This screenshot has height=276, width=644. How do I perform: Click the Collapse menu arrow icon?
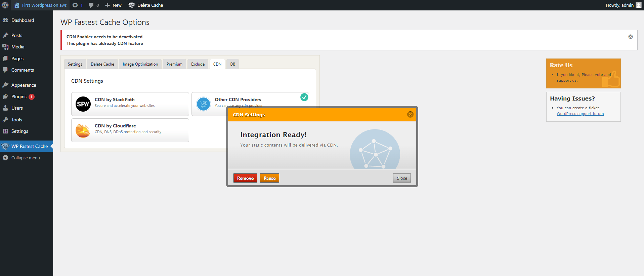point(5,158)
